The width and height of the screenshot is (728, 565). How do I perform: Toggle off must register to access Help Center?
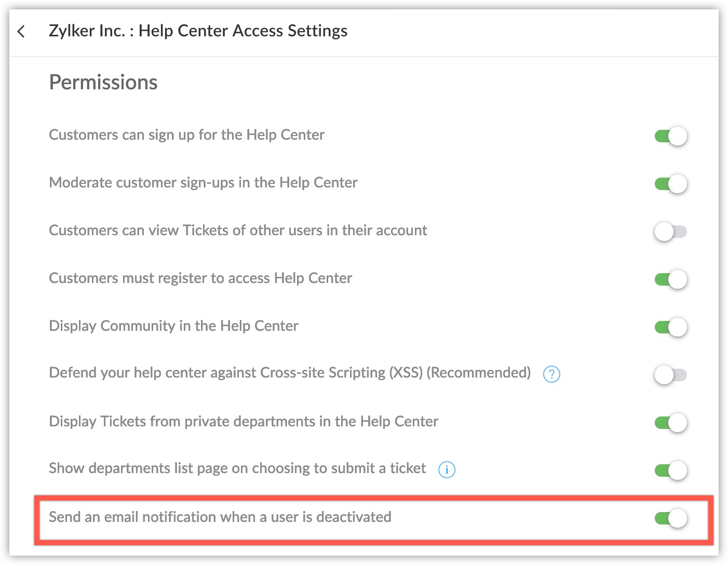tap(670, 279)
